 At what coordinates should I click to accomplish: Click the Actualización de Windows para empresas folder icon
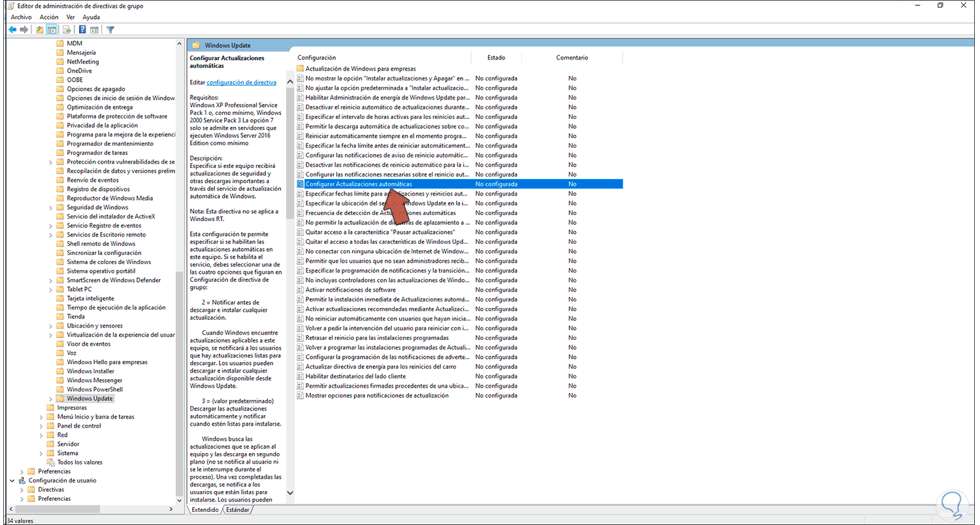click(x=300, y=69)
